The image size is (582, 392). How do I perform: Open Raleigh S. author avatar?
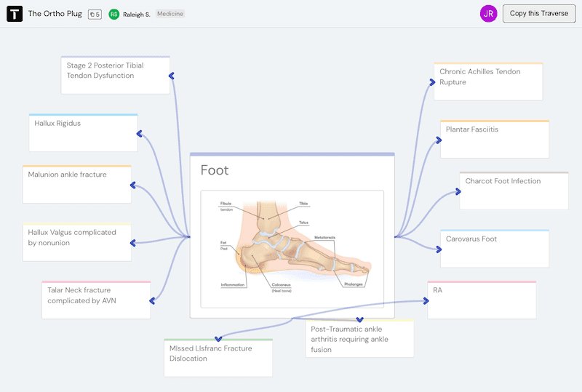(x=114, y=14)
